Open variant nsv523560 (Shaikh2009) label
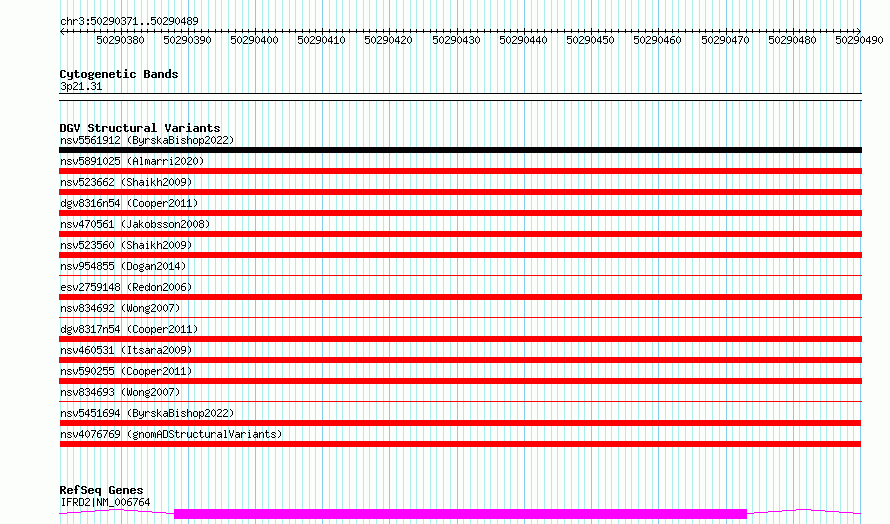The height and width of the screenshot is (524, 890). (126, 245)
